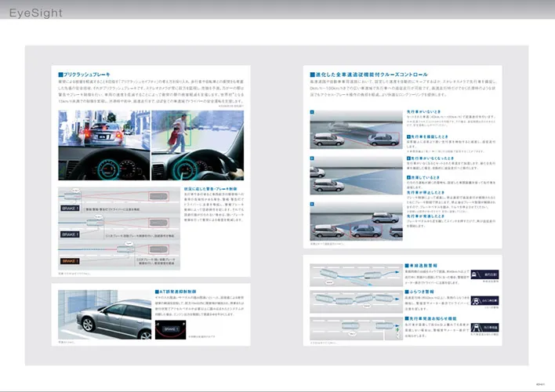Viewport: 555px width, 392px height.
Task: Click the ふらつき警報 heading
Action: tap(422, 292)
